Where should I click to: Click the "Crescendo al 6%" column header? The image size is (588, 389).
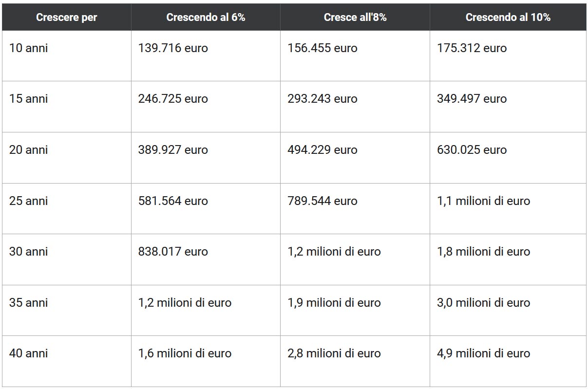[x=206, y=18]
